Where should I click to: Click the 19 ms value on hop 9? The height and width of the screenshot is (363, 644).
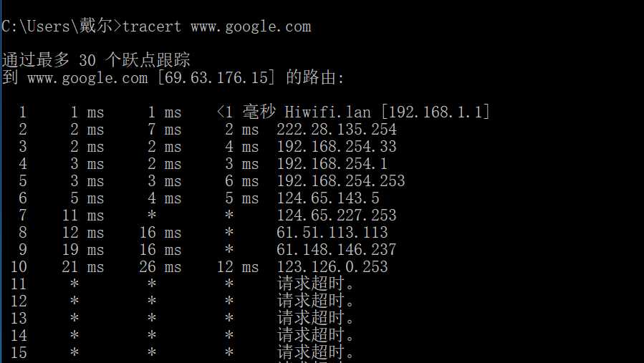click(x=83, y=250)
